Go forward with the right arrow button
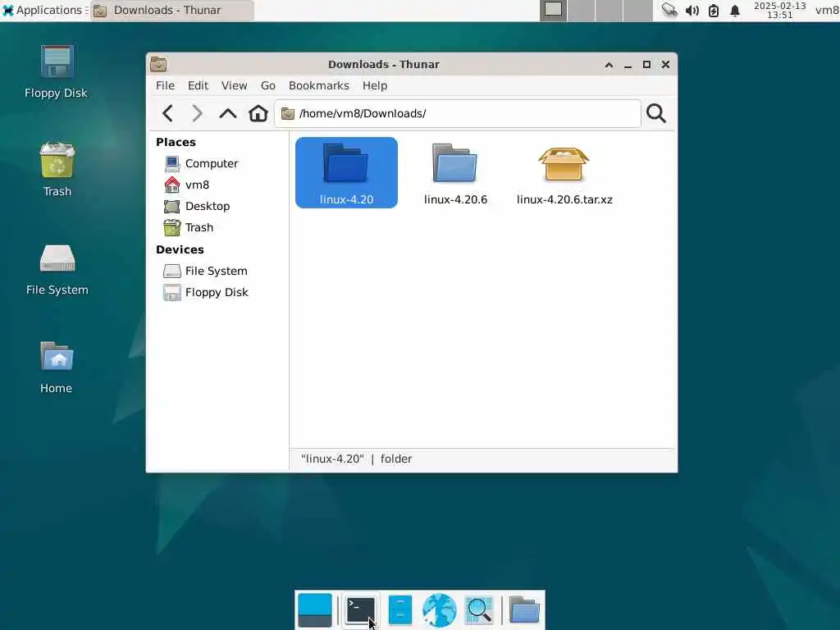The height and width of the screenshot is (630, 840). click(197, 113)
